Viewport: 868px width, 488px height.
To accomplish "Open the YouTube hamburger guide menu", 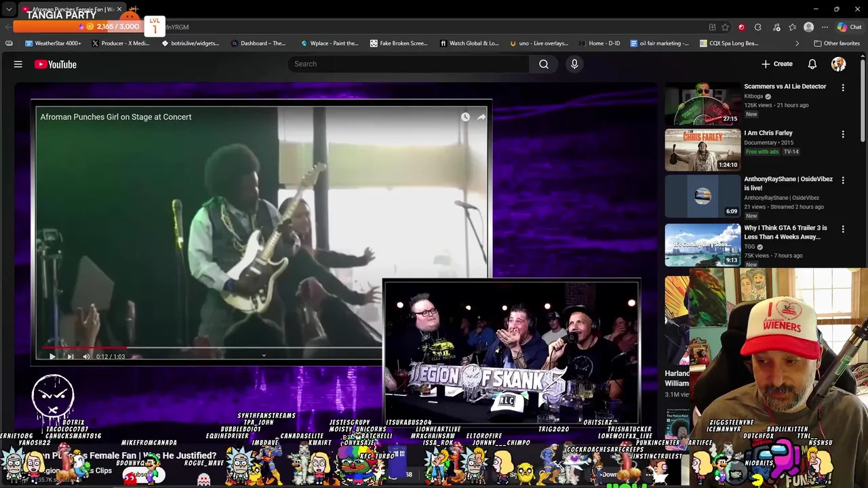I will coord(18,64).
